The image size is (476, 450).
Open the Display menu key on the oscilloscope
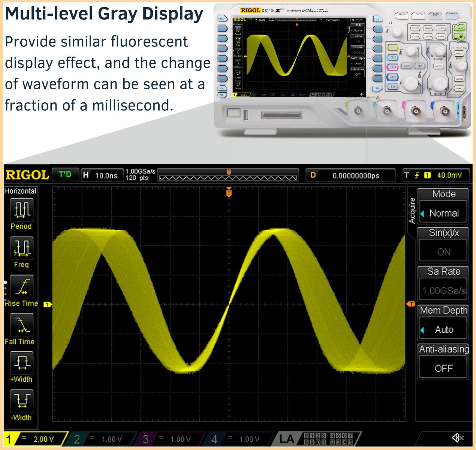(428, 37)
